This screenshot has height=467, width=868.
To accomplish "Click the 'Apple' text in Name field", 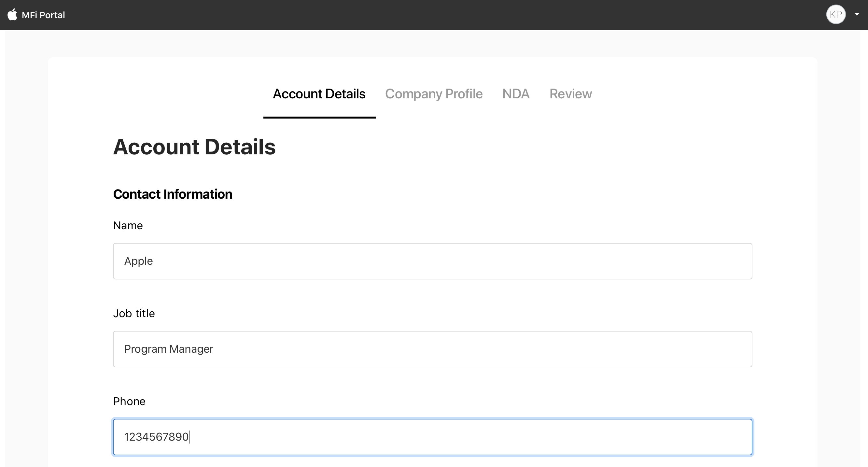I will coord(138,261).
